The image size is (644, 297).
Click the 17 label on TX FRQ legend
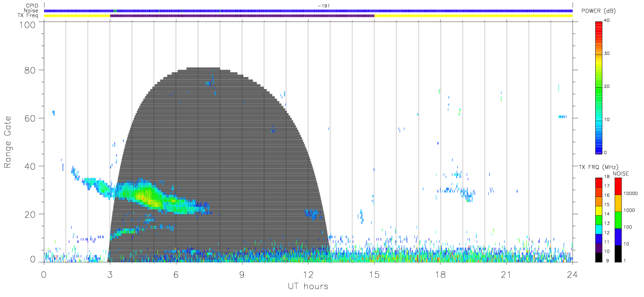607,187
